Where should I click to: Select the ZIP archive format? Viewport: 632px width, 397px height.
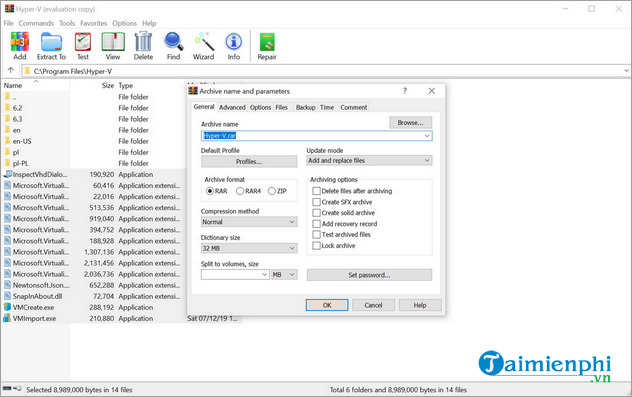[x=272, y=191]
